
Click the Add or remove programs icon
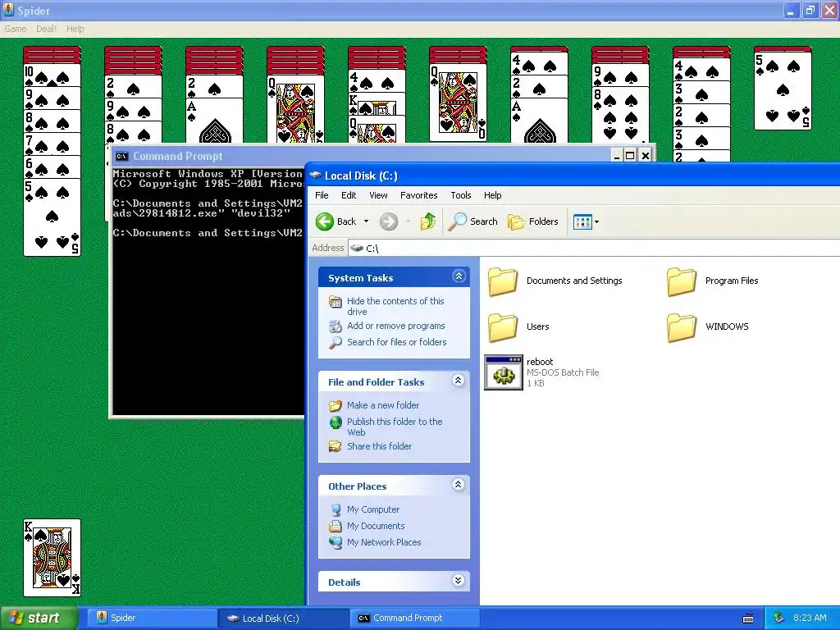[x=336, y=326]
